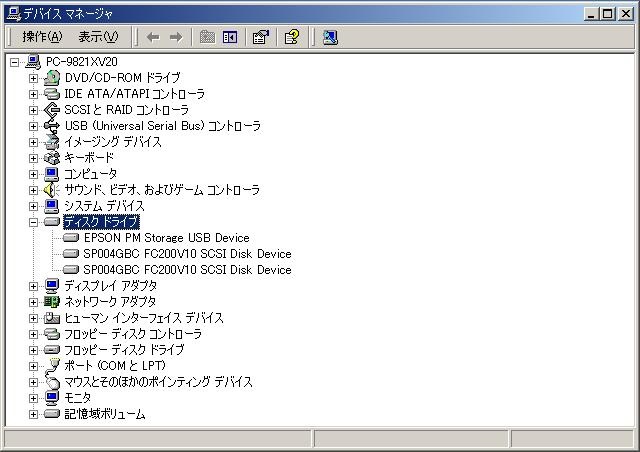
Task: Expand the USB コントローラ node
Action: [34, 126]
